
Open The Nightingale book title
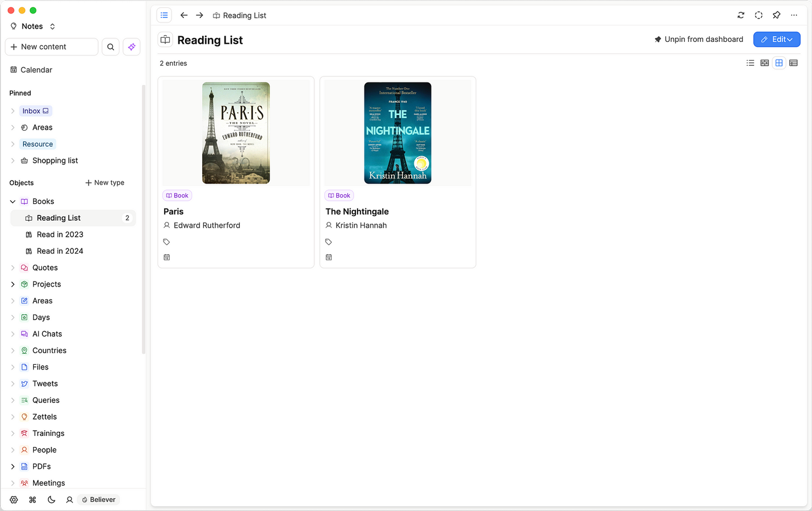(357, 212)
